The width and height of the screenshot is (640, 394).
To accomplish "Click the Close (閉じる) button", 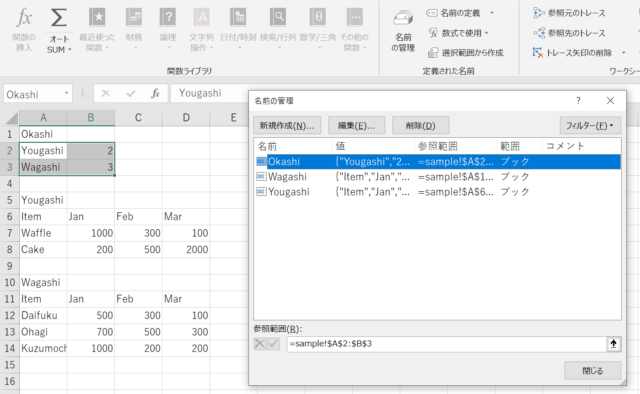I will tap(592, 371).
